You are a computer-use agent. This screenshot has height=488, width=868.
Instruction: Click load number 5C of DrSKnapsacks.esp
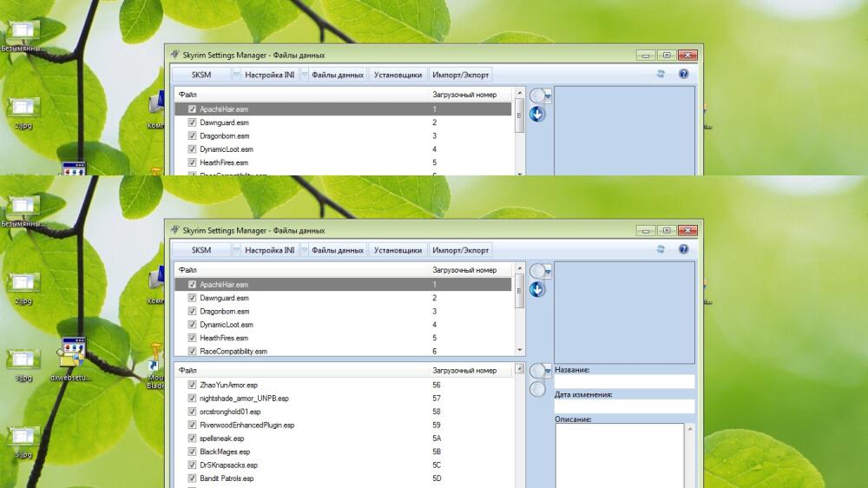click(437, 465)
